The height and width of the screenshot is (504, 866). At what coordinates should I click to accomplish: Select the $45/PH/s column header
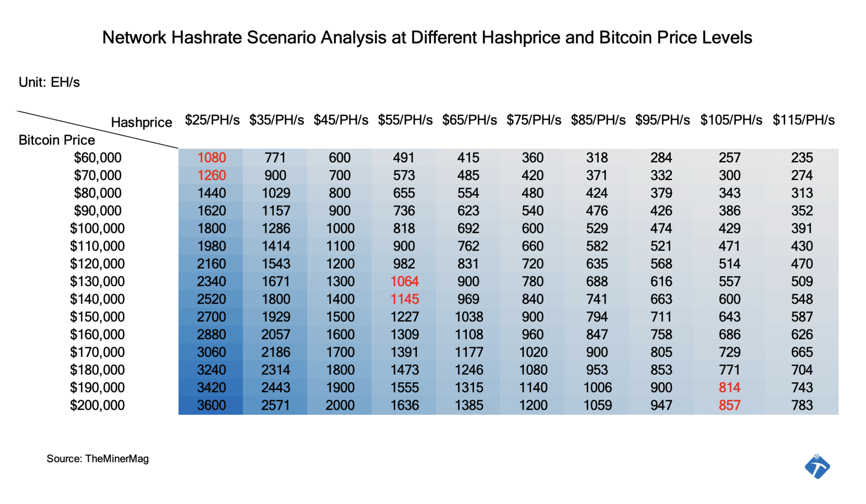click(x=341, y=120)
